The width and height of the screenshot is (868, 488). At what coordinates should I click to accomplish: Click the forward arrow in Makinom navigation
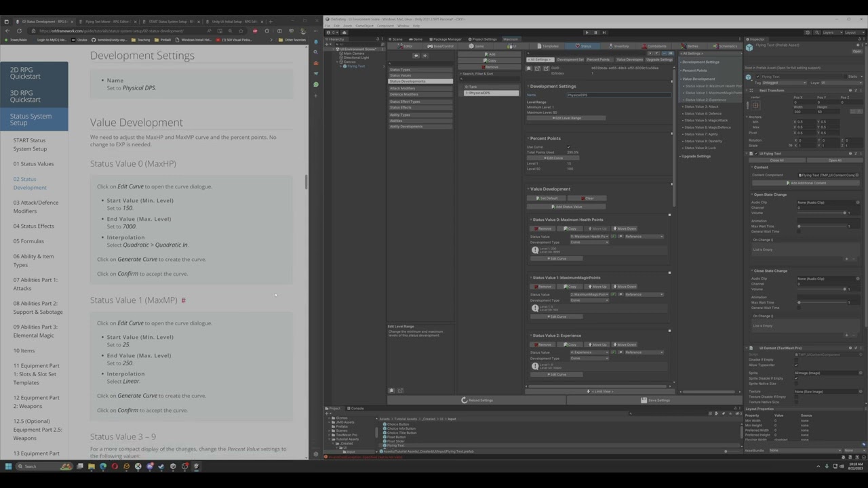[425, 56]
